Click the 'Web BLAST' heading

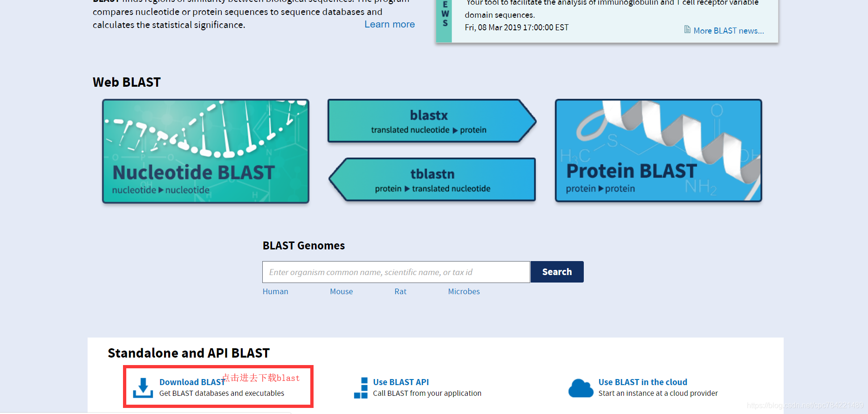coord(127,83)
